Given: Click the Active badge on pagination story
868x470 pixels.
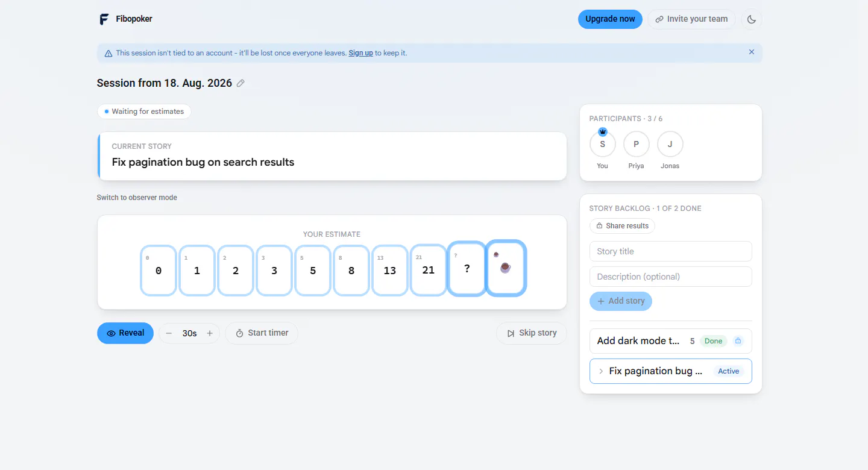Looking at the screenshot, I should coord(728,371).
